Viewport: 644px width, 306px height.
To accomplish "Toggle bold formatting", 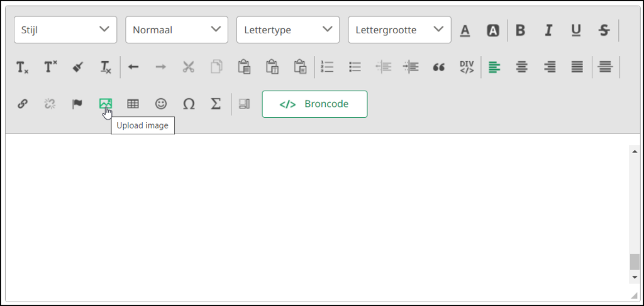I will coord(520,30).
